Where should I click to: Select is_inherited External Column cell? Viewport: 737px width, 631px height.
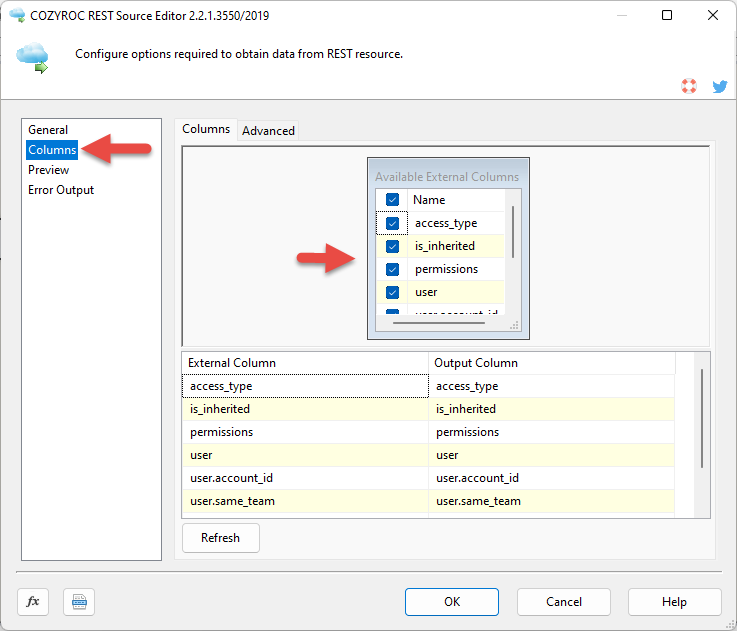point(305,409)
